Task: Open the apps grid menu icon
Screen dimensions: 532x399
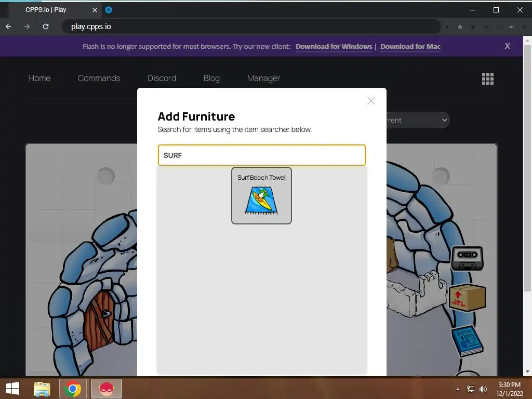Action: (x=487, y=79)
